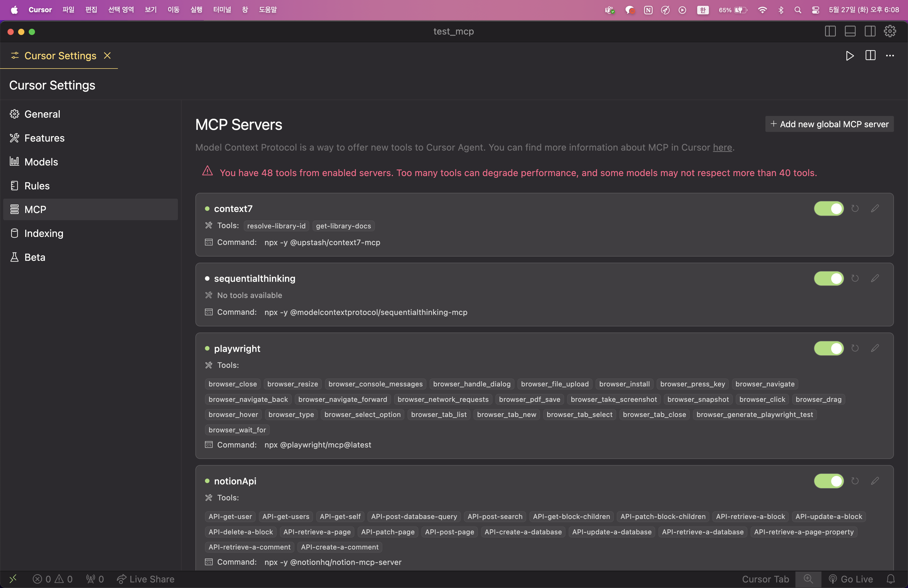Screen dimensions: 908x588
Task: Click the split editor icon
Action: pyautogui.click(x=870, y=56)
